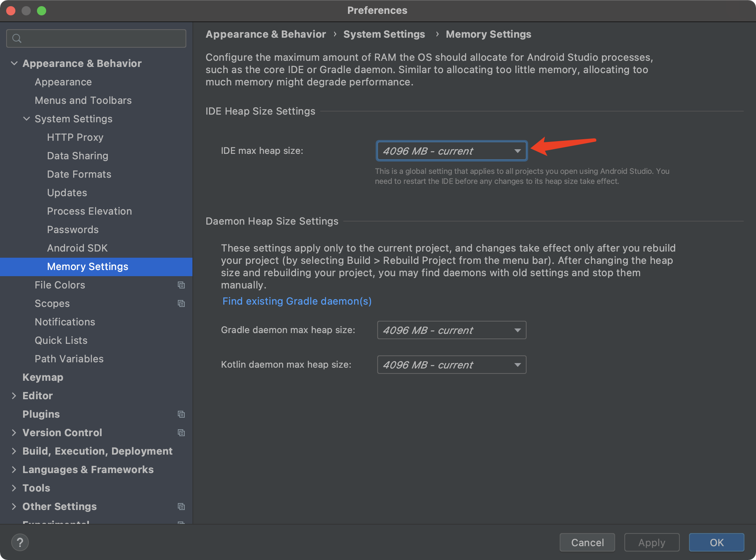Image resolution: width=756 pixels, height=560 pixels.
Task: Open Gradle daemon max heap size dropdown
Action: [452, 330]
